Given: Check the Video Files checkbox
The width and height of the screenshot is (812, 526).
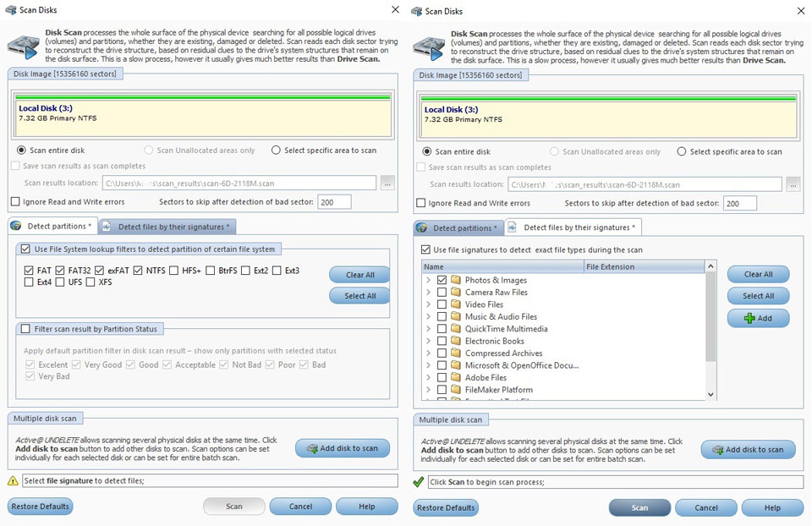Looking at the screenshot, I should click(442, 304).
